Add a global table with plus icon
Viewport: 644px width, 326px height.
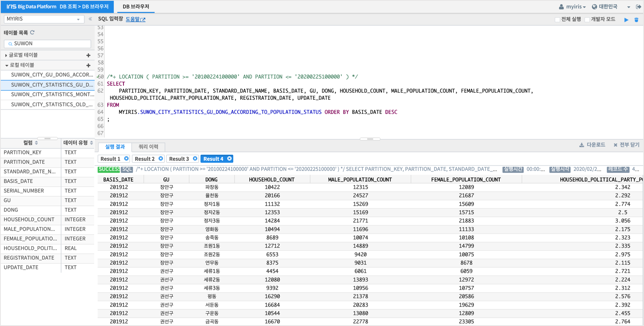point(88,55)
